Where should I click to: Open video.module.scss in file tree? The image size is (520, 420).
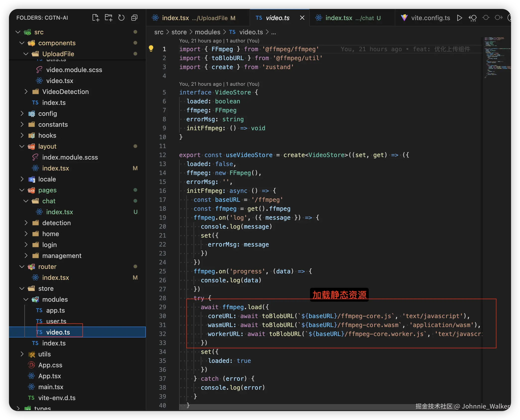click(x=74, y=70)
